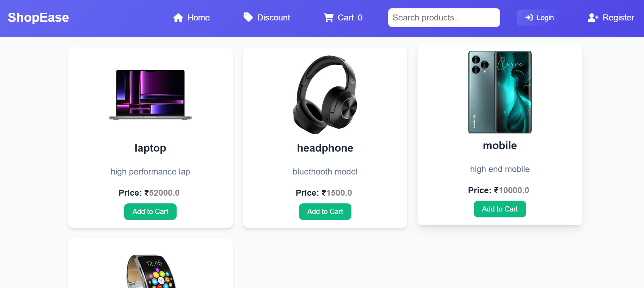Click the headphone product title
This screenshot has height=288, width=644.
(x=325, y=148)
